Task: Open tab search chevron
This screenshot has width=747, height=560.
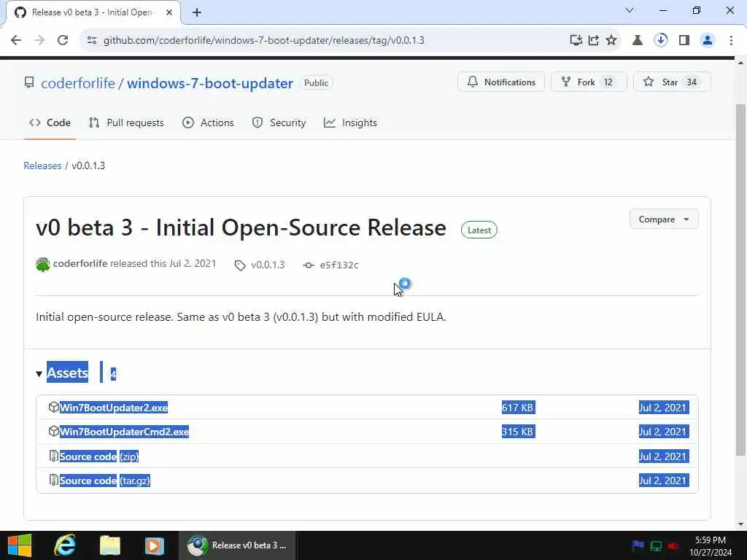Action: click(x=630, y=10)
